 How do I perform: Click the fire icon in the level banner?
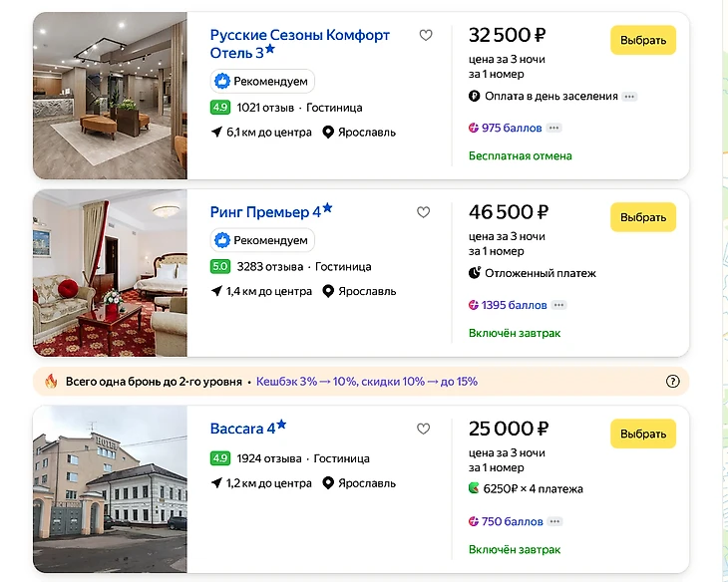pyautogui.click(x=52, y=381)
